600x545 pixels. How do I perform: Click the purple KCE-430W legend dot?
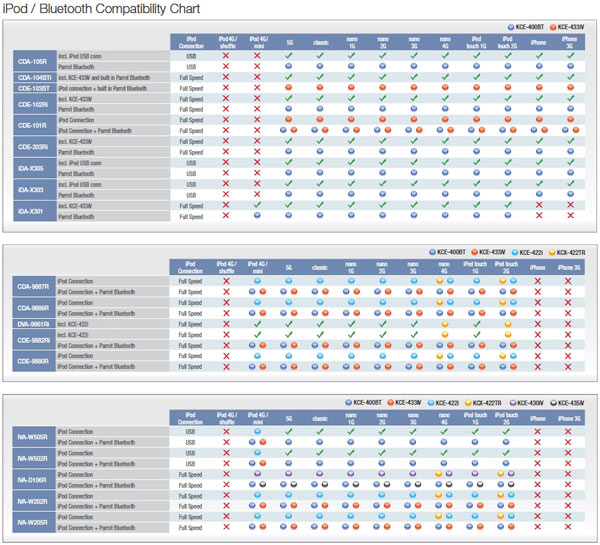(512, 403)
